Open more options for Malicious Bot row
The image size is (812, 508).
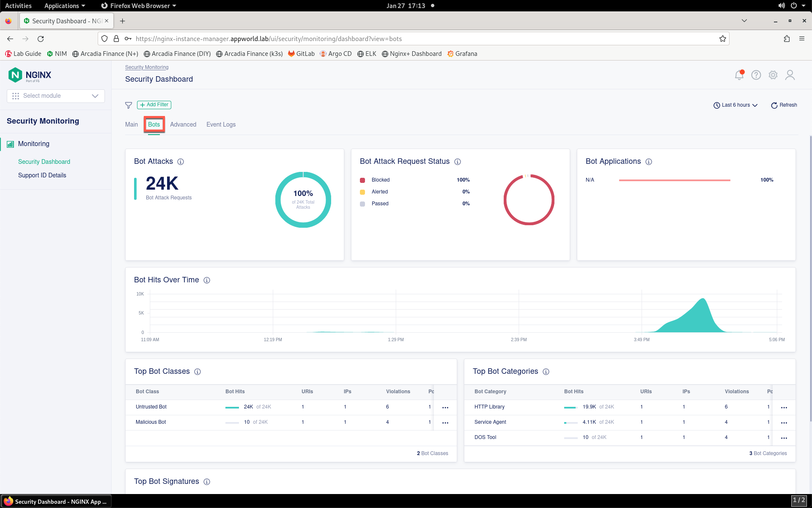[x=445, y=422]
